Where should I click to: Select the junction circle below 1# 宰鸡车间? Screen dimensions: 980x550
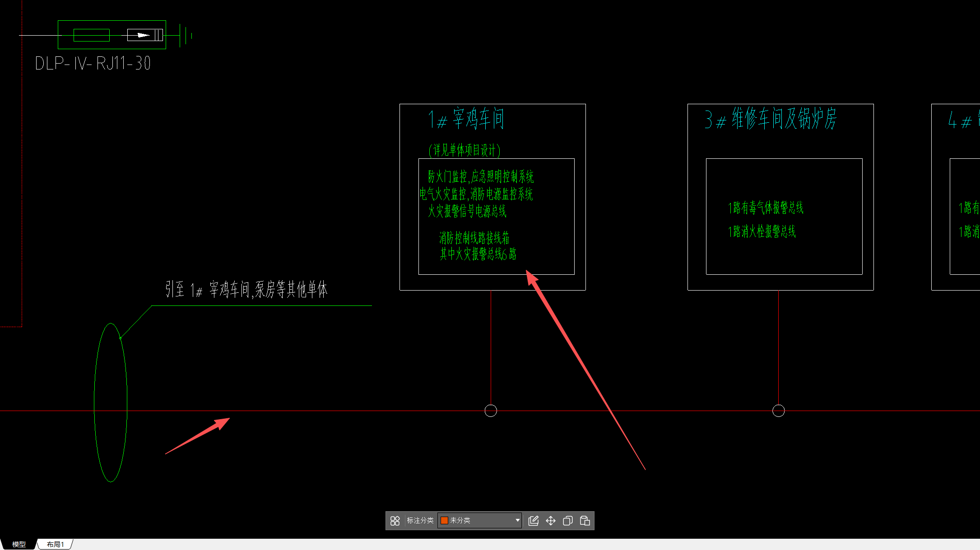click(491, 411)
